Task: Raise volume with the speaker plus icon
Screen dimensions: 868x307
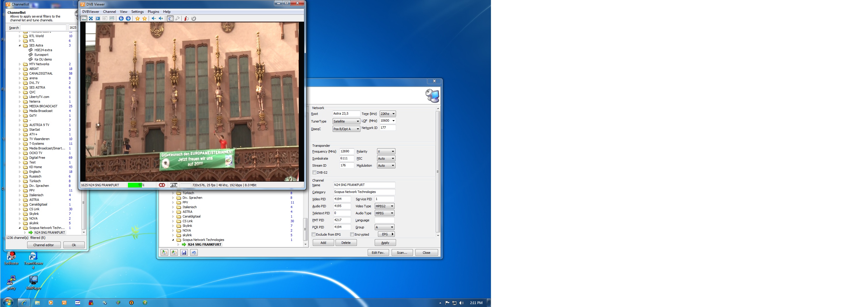Action: (x=161, y=18)
